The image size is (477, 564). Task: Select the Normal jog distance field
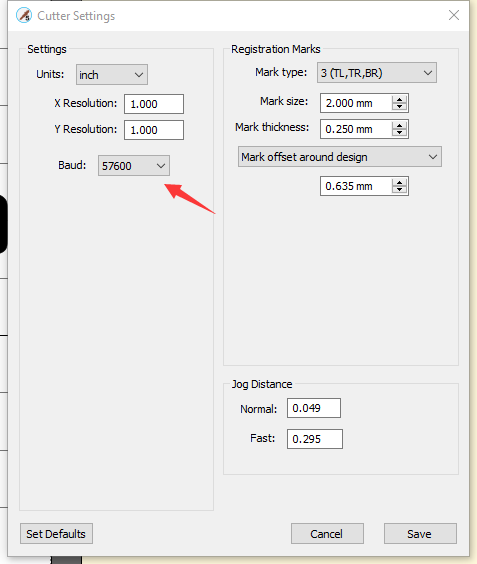pyautogui.click(x=314, y=408)
